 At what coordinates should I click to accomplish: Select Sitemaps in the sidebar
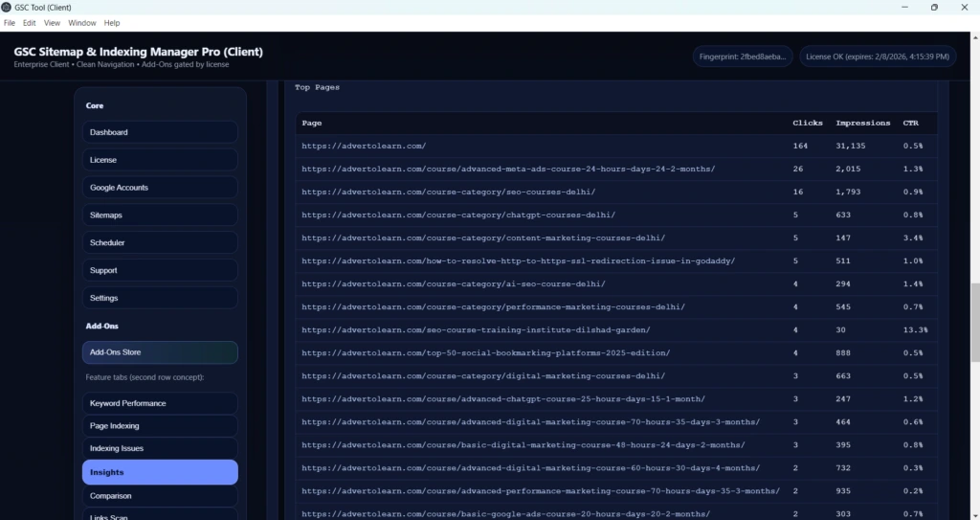[x=160, y=215]
